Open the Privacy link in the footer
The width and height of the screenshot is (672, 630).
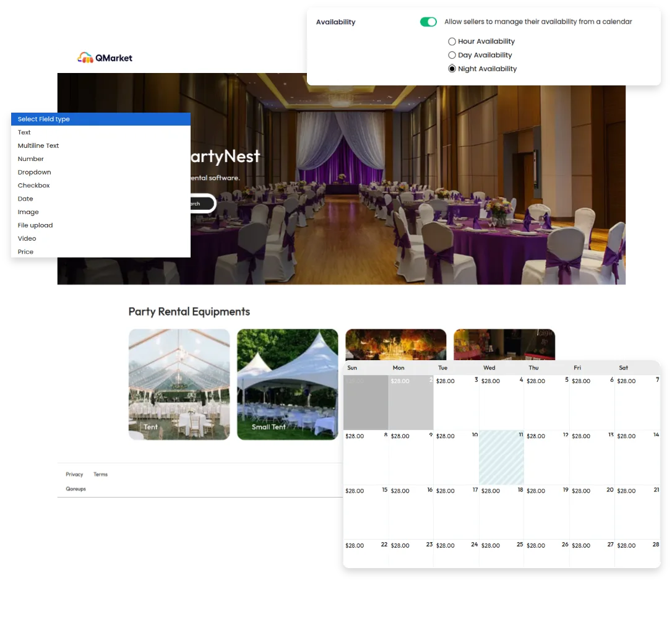(74, 474)
